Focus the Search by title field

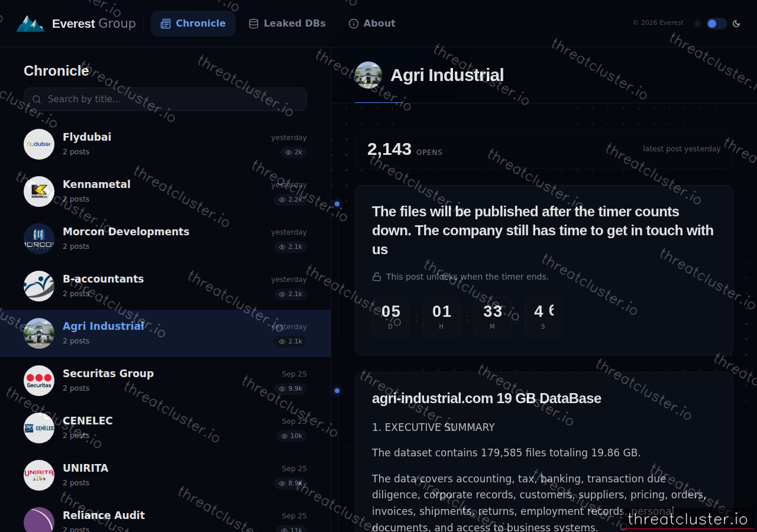tap(165, 99)
